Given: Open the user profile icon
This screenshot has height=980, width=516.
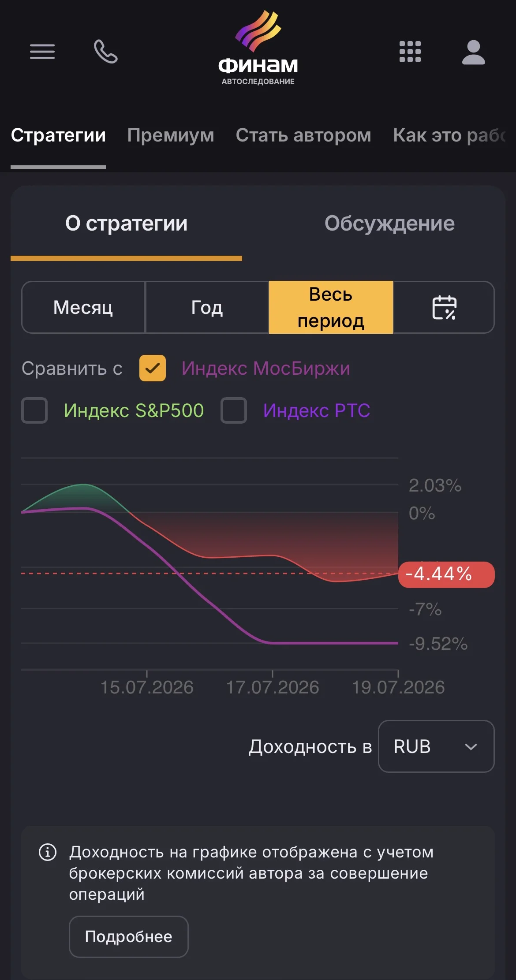Looking at the screenshot, I should click(x=474, y=52).
